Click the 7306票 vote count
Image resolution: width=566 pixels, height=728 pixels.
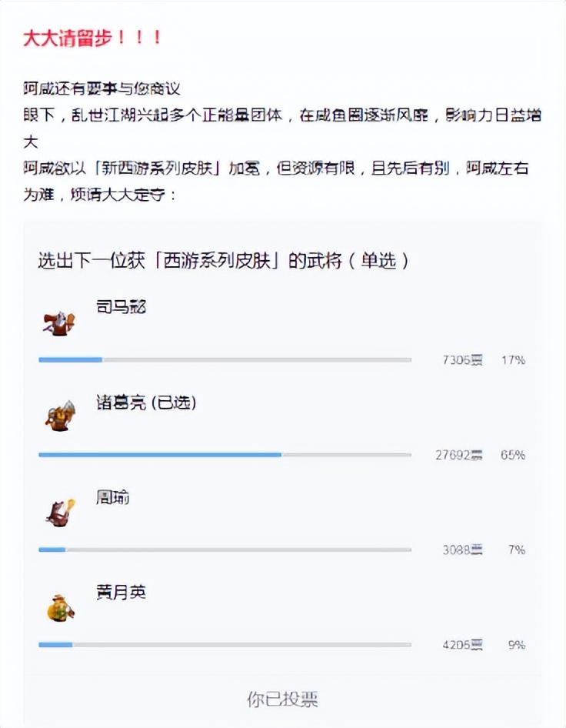coord(462,359)
